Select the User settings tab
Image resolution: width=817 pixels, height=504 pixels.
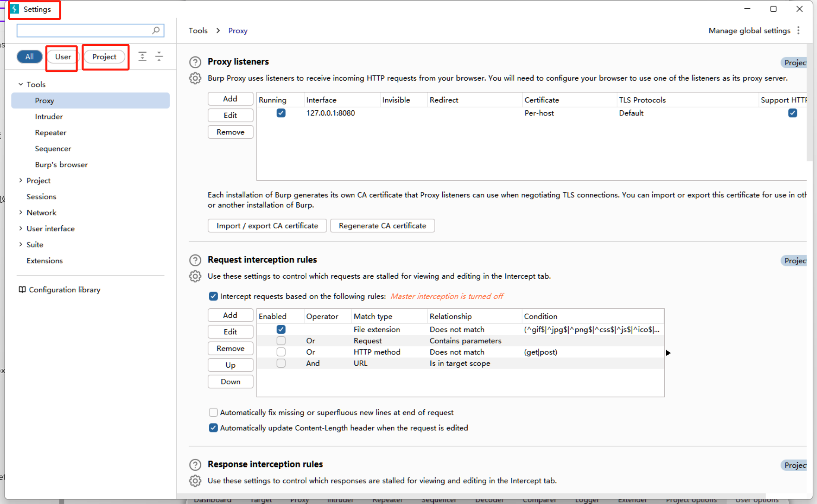(x=63, y=57)
